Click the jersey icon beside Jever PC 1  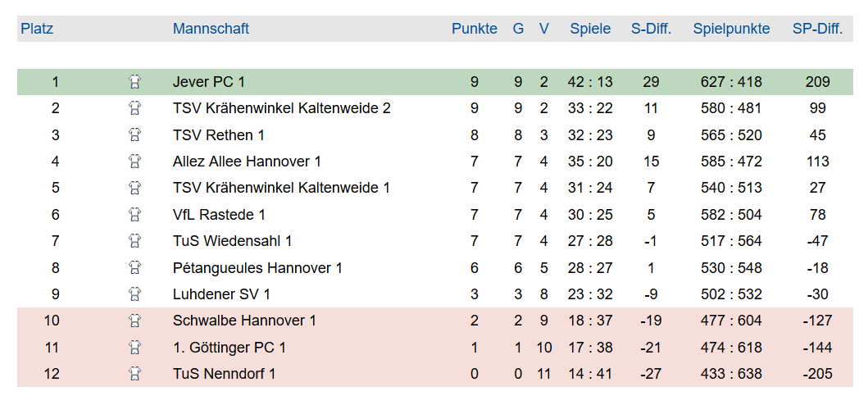134,82
